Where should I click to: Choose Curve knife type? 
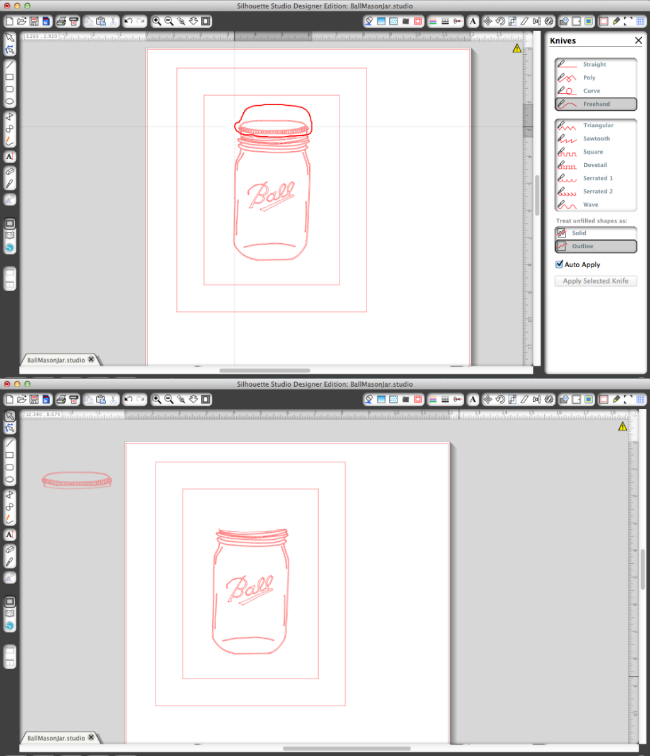click(596, 91)
